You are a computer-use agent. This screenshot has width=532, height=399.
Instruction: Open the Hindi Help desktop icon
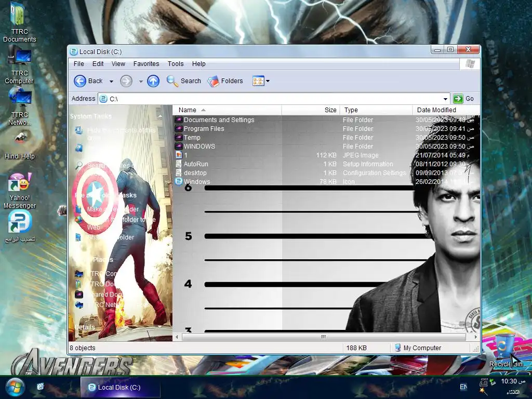point(19,146)
